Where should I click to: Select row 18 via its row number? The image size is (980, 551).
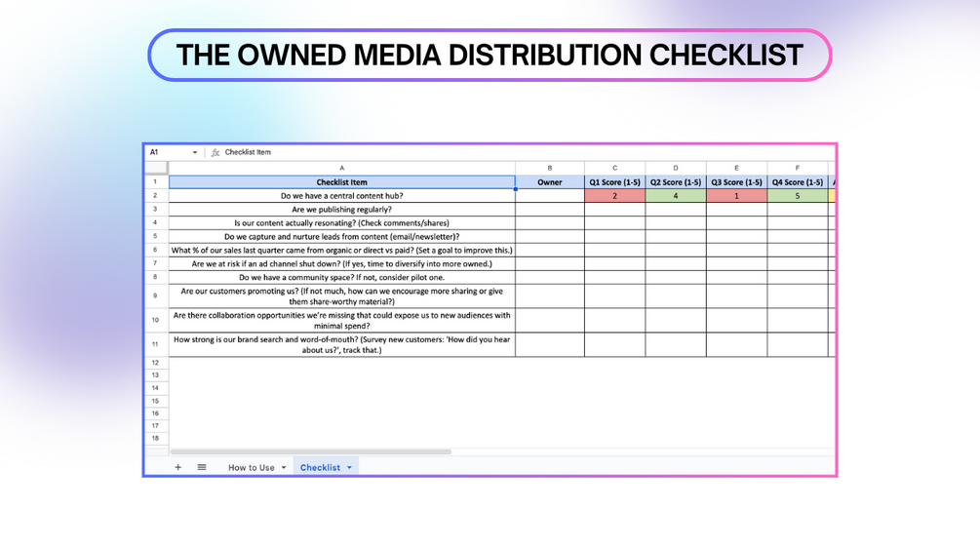156,439
